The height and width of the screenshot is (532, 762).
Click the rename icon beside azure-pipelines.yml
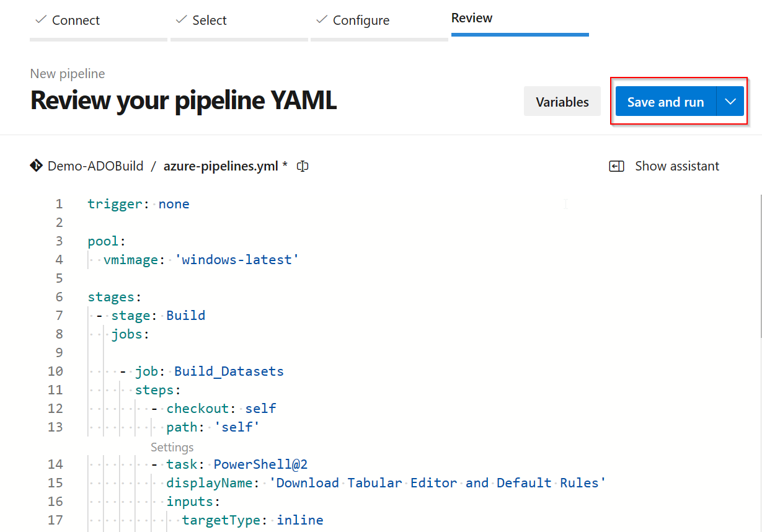tap(302, 166)
